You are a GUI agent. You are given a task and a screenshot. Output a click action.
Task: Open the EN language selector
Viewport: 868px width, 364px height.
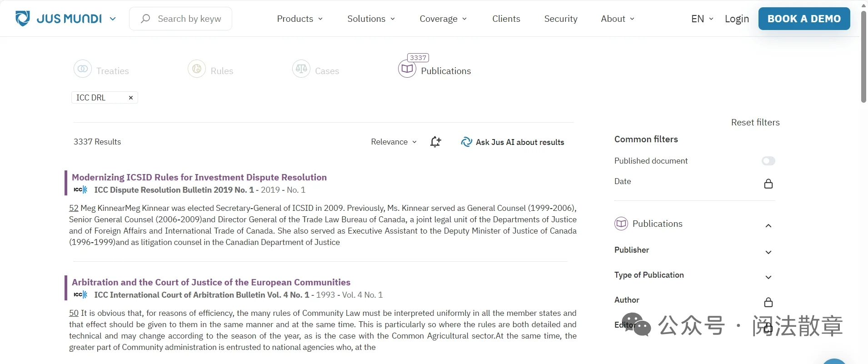702,19
